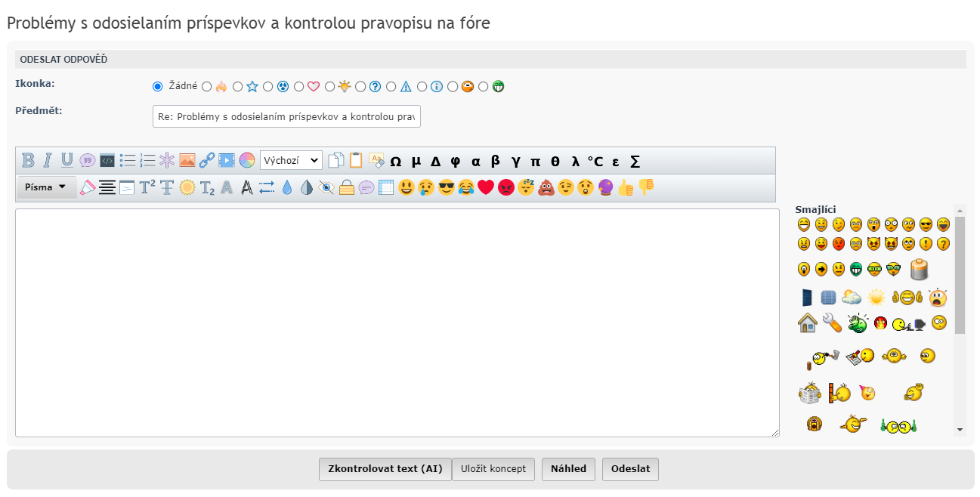The height and width of the screenshot is (497, 980).
Task: Apply bold formatting in the editor toolbar
Action: coord(28,160)
